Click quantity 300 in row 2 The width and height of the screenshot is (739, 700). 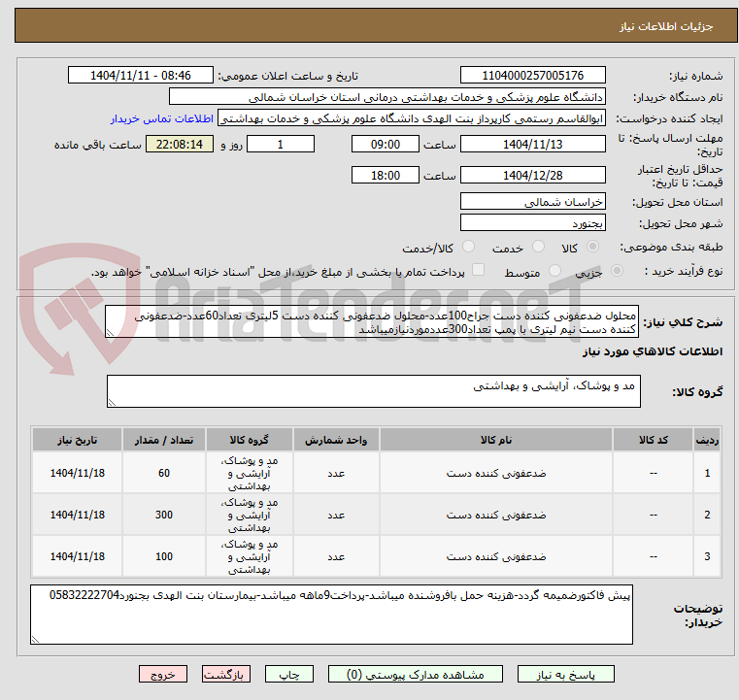[163, 515]
